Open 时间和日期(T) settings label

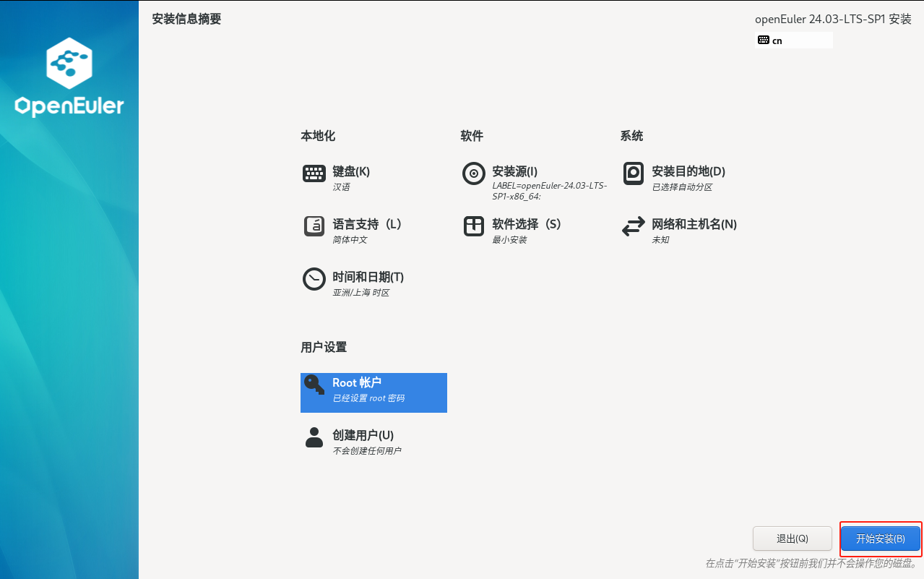point(368,277)
